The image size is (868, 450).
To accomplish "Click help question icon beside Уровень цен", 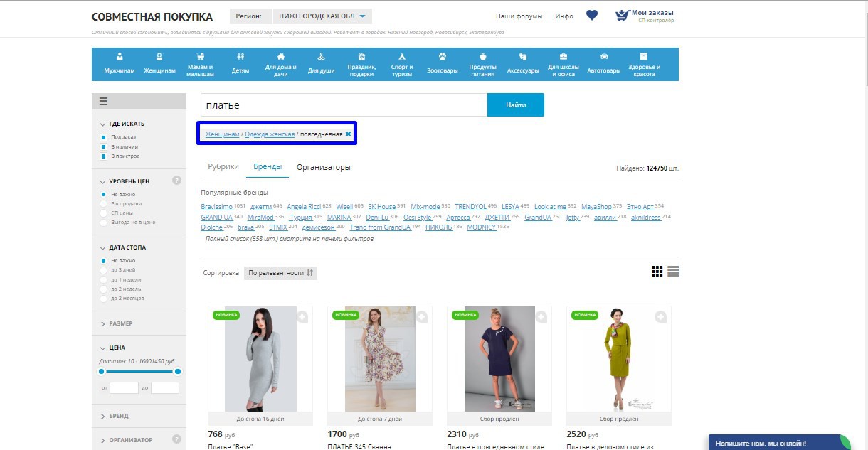I will (x=176, y=181).
